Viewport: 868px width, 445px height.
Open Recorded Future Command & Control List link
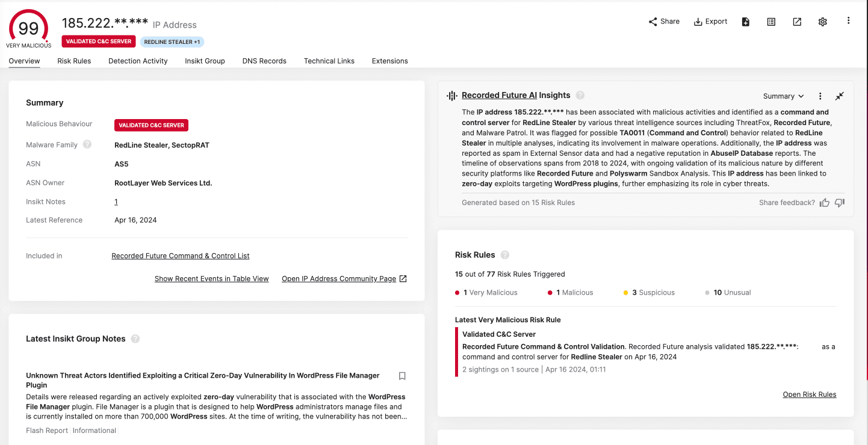[x=180, y=256]
